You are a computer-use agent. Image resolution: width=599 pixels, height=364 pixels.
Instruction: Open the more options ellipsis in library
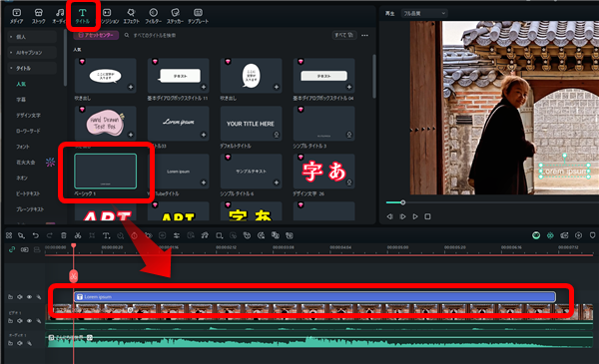point(364,35)
